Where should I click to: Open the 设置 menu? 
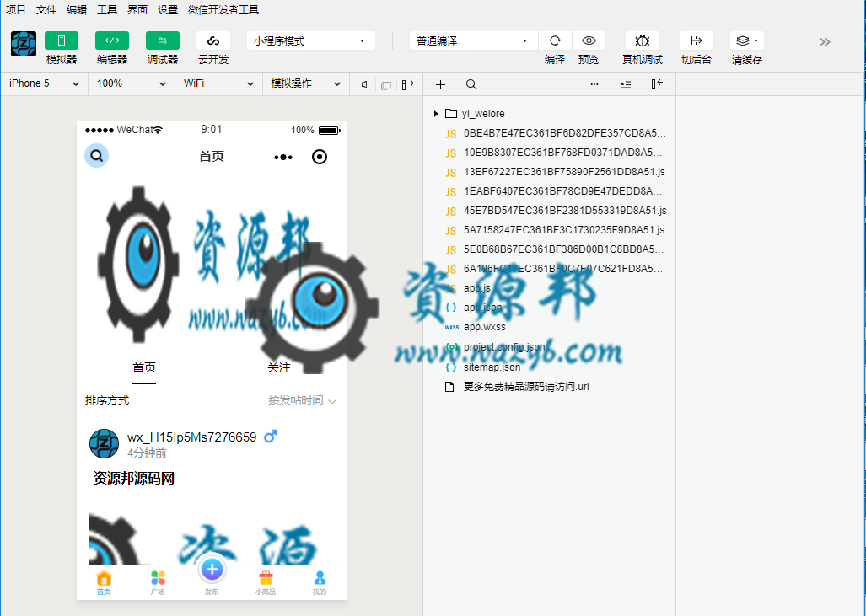click(168, 9)
